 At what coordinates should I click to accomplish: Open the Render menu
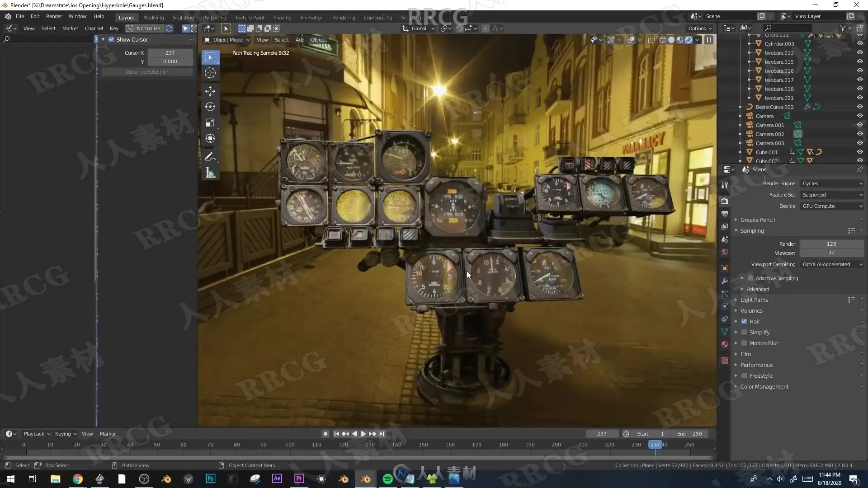54,16
